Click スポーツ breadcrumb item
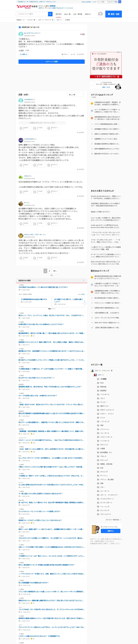138x644 pixels. coord(59,20)
